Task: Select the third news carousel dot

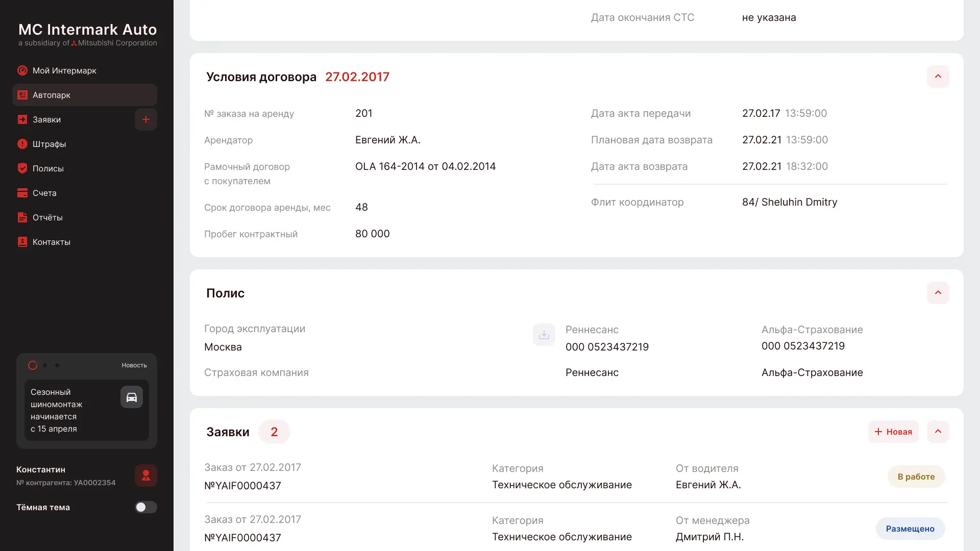Action: [57, 365]
